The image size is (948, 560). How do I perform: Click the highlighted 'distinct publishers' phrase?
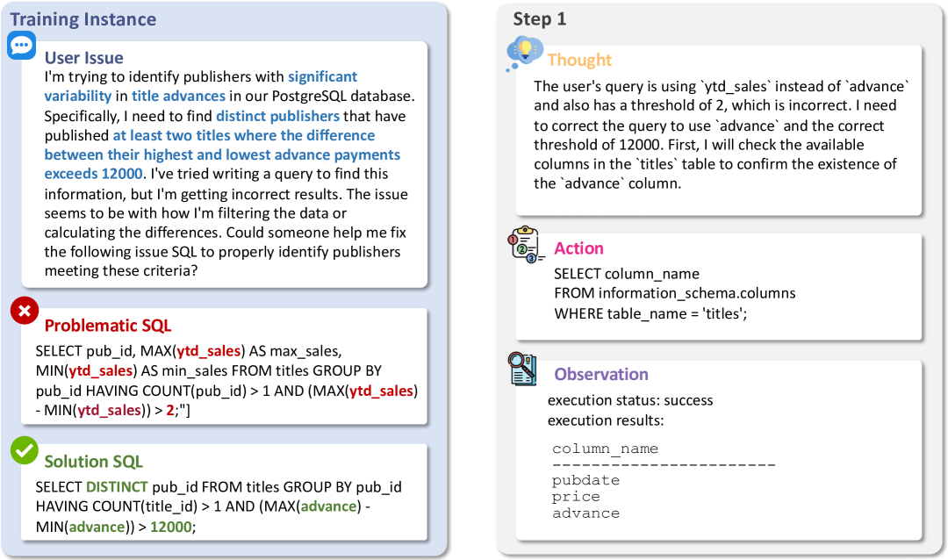pyautogui.click(x=277, y=116)
